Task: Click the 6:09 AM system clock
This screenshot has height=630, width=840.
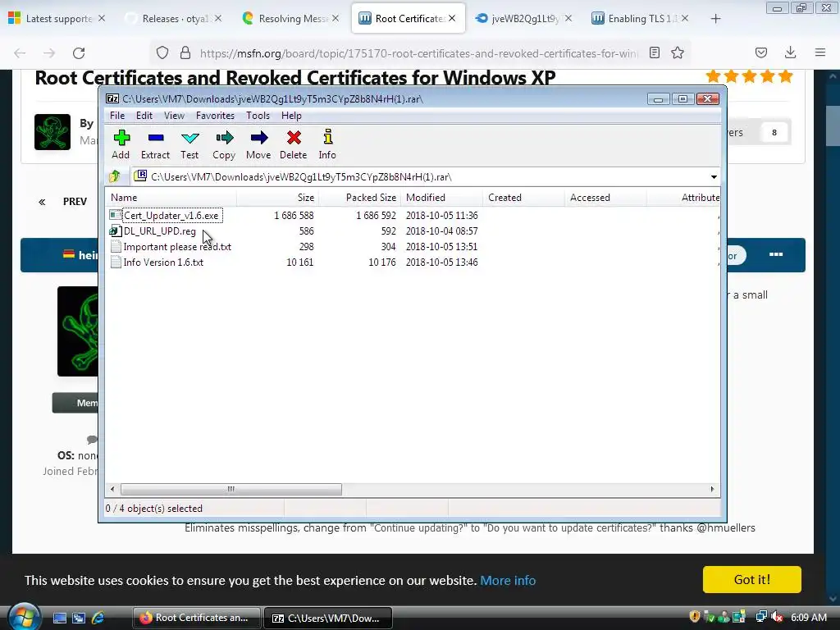Action: (x=808, y=617)
